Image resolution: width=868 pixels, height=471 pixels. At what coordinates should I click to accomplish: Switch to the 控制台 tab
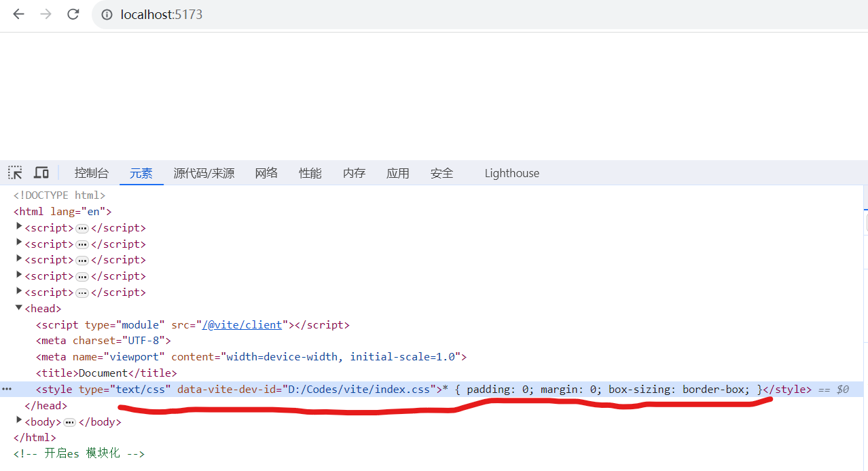[x=91, y=173]
